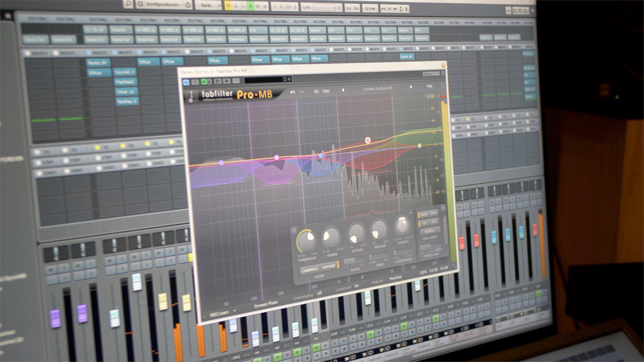Click the ATTACK knob
The image size is (644, 362).
(x=356, y=234)
